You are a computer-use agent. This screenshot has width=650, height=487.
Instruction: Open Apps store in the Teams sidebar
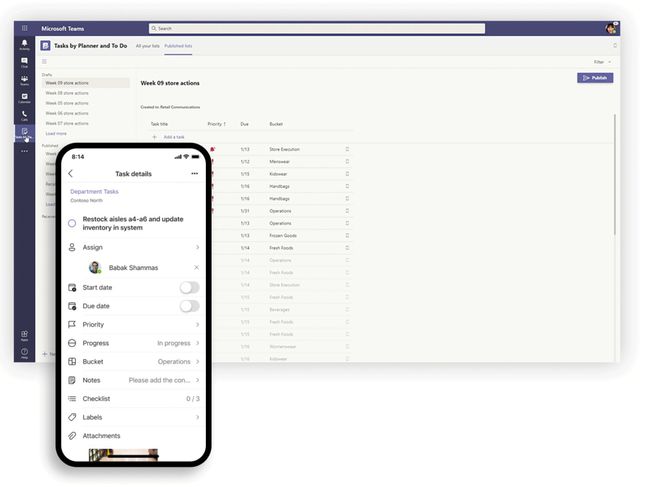(24, 336)
